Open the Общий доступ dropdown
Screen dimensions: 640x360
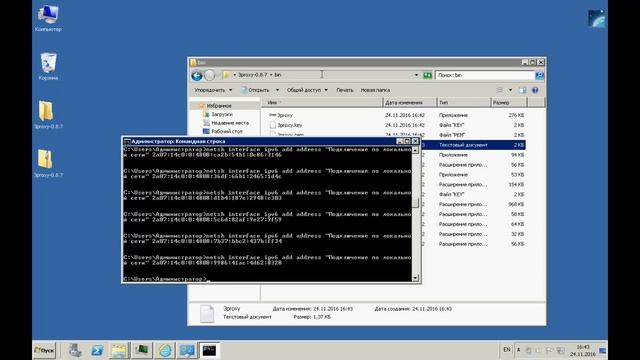coord(307,90)
